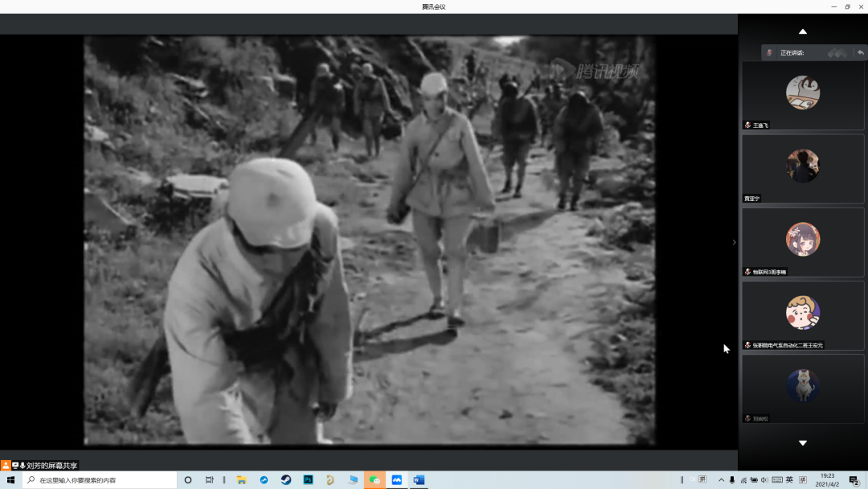Image resolution: width=868 pixels, height=489 pixels.
Task: Launch Steam from the taskbar
Action: tap(286, 480)
